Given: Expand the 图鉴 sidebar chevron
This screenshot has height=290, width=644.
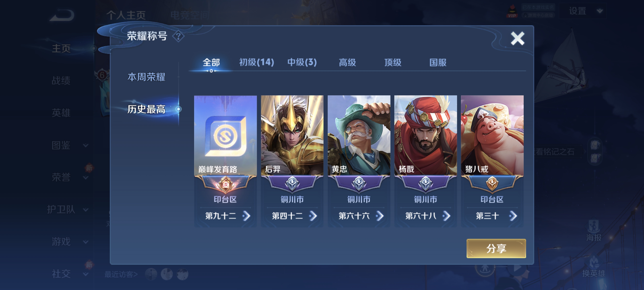Looking at the screenshot, I should coord(86,145).
